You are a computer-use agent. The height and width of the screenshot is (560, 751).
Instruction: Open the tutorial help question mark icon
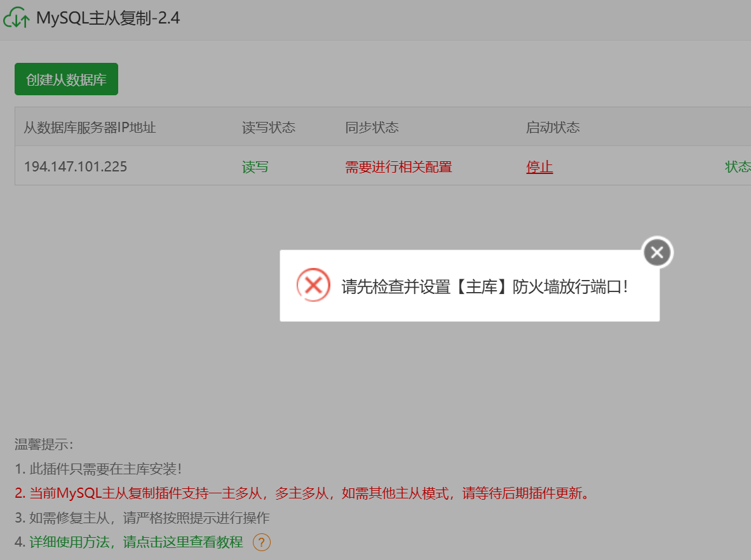[x=262, y=542]
